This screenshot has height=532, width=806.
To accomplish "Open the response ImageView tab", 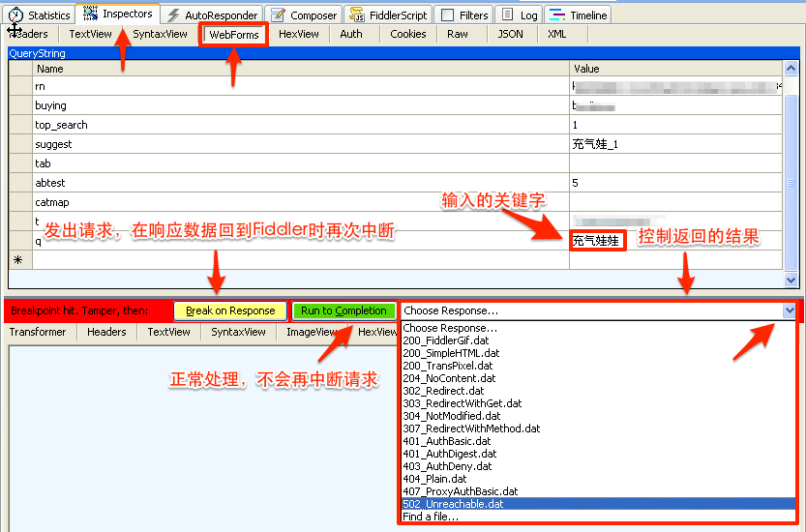I will (x=312, y=332).
